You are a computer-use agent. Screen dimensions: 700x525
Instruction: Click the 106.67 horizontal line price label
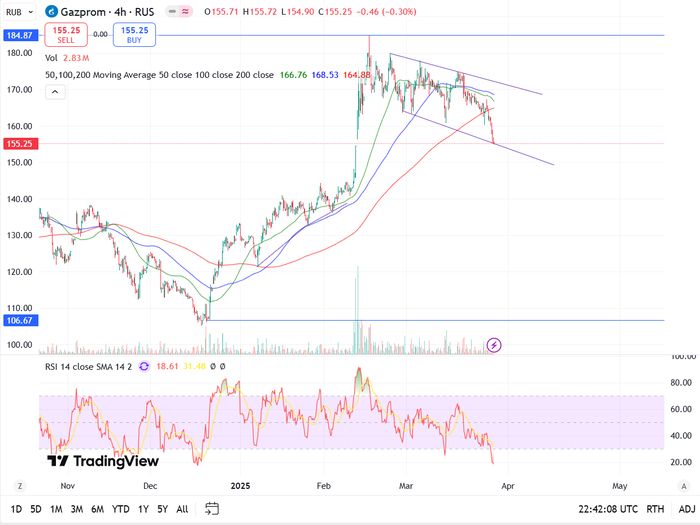coord(21,321)
